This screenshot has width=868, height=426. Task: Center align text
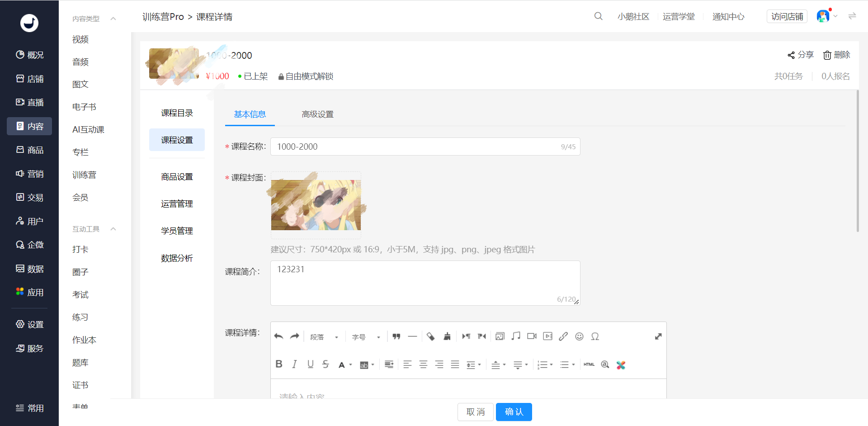click(x=423, y=364)
